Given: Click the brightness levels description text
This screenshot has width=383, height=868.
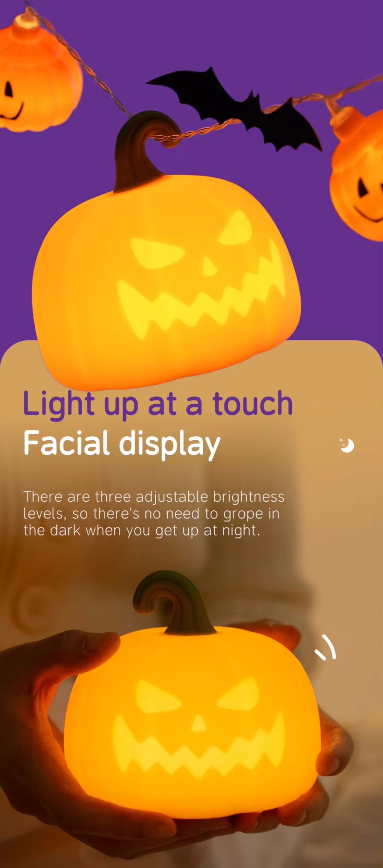Looking at the screenshot, I should click(x=154, y=513).
